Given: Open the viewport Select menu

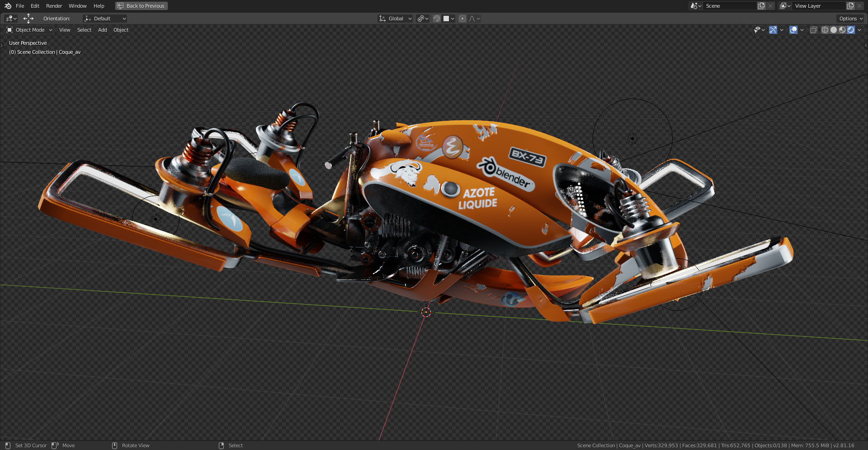Looking at the screenshot, I should coord(84,30).
